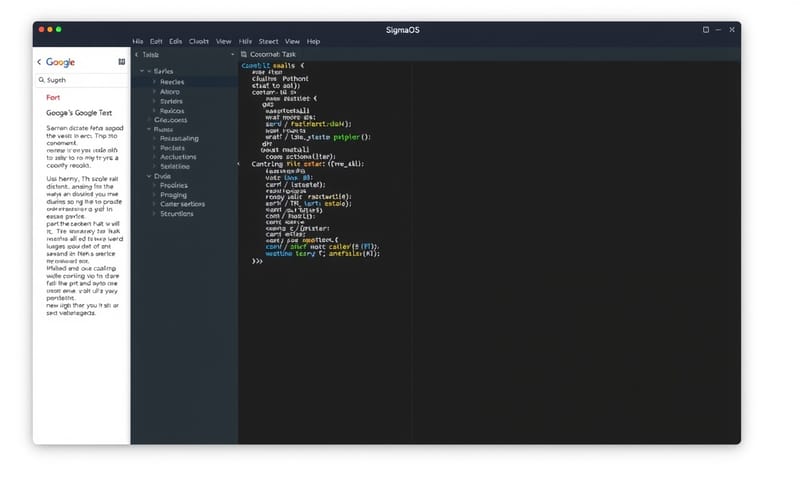800x480 pixels.
Task: Open the bookmark icon right of the Google logo
Action: coord(122,62)
